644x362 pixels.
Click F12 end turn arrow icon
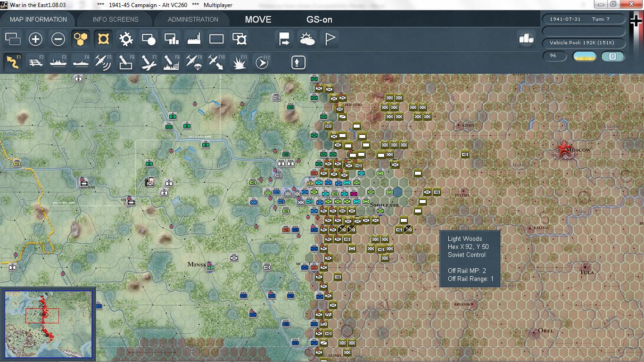click(x=262, y=62)
